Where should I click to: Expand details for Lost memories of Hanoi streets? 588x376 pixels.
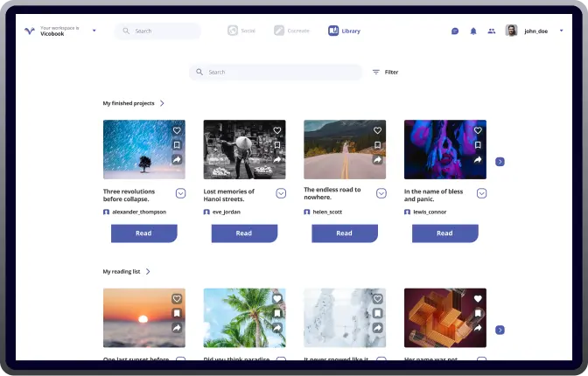(281, 193)
